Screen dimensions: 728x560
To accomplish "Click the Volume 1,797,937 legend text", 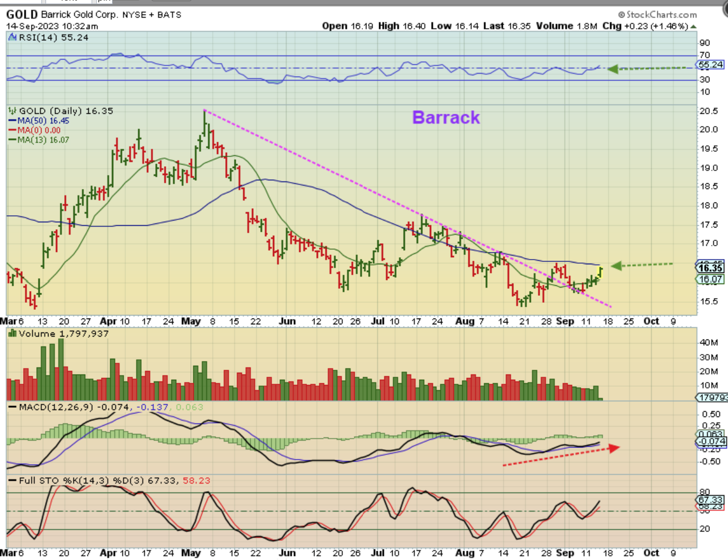I will 64,334.
